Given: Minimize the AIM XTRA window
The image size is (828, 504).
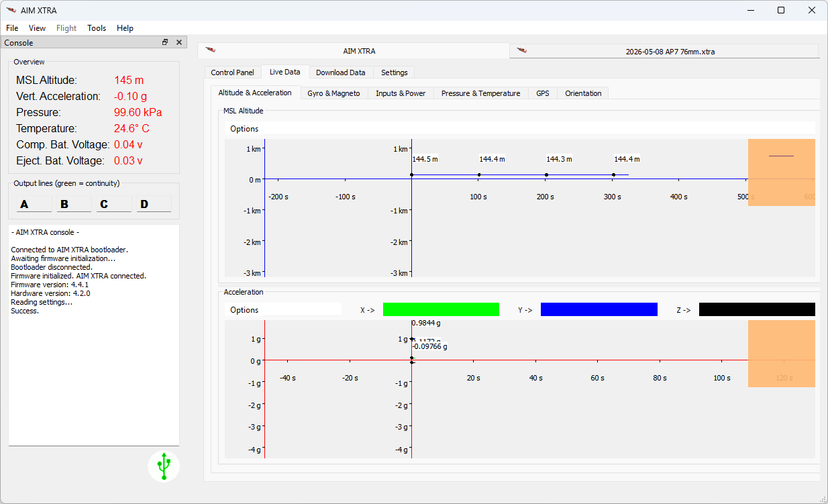Looking at the screenshot, I should [750, 10].
